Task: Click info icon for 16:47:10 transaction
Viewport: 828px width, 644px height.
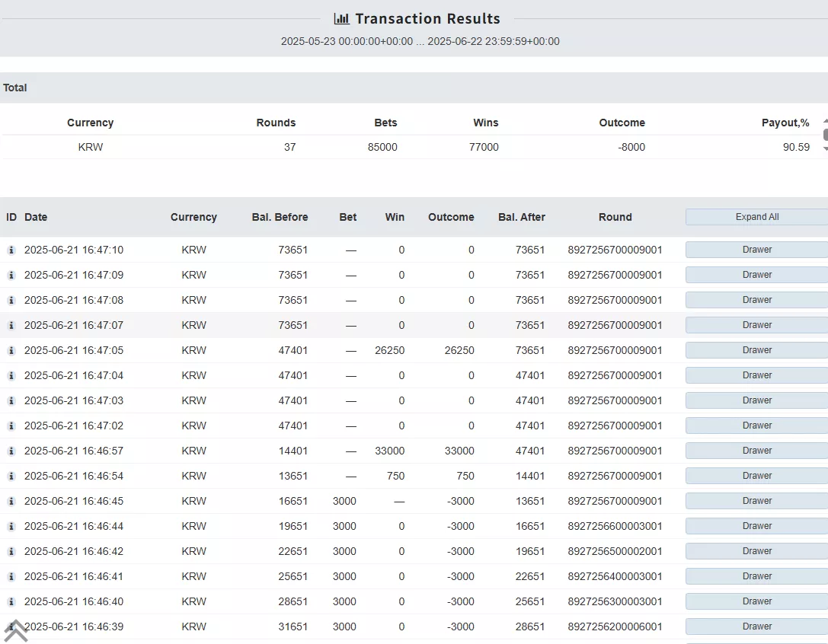Action: pos(11,250)
